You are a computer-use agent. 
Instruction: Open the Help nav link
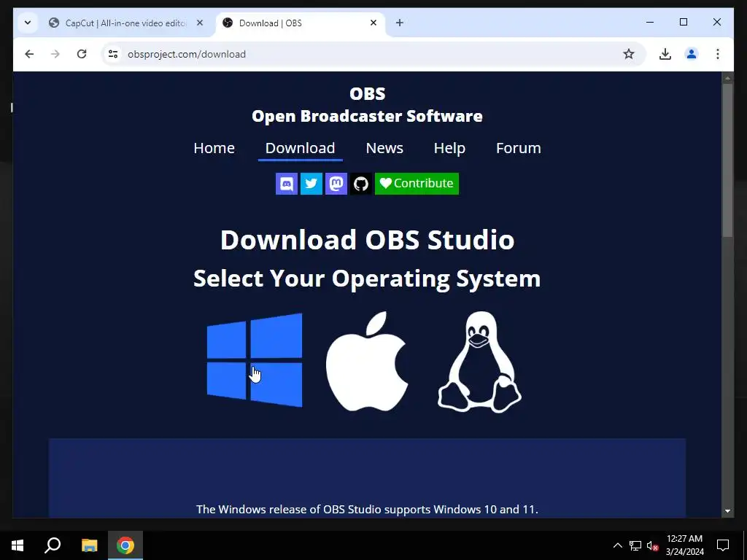point(449,148)
